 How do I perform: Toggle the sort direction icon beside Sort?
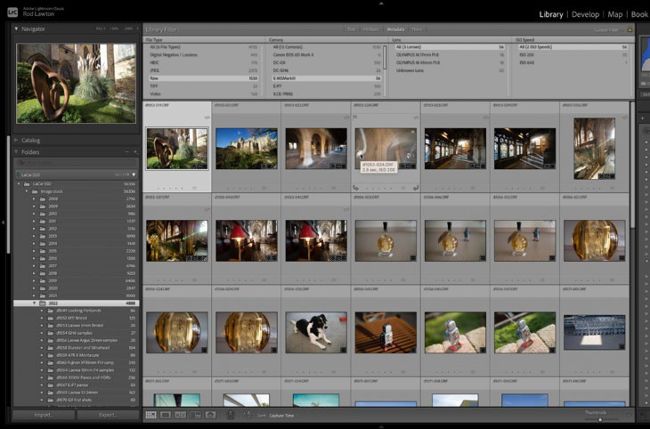(x=247, y=414)
